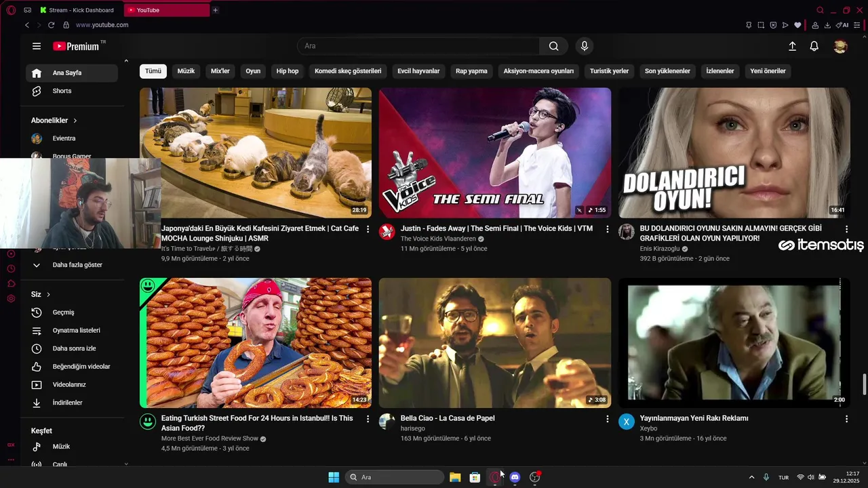The image size is (868, 488).
Task: Click the Opera pinboard pin icon
Action: point(749,25)
